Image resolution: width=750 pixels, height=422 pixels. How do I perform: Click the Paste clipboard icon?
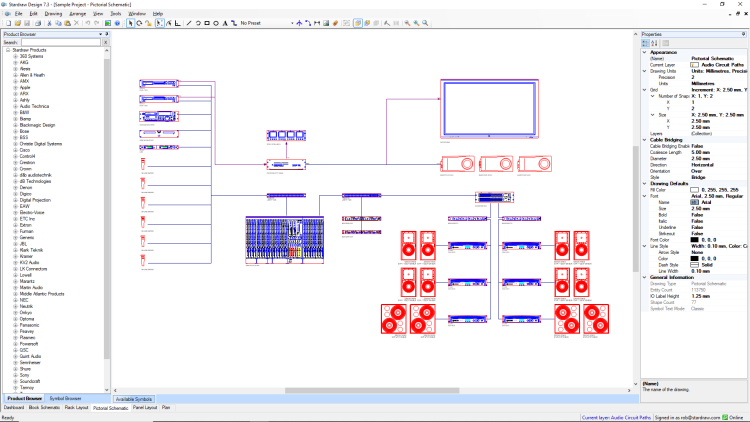67,23
